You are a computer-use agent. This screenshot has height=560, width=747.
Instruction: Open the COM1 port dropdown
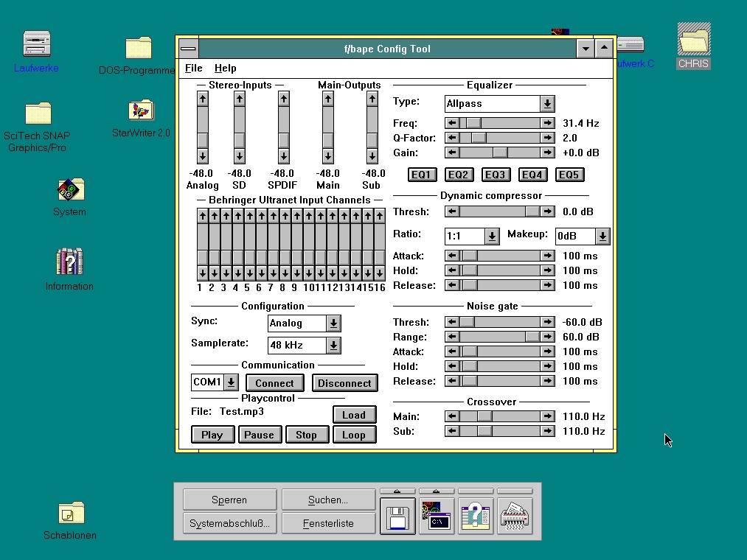231,382
